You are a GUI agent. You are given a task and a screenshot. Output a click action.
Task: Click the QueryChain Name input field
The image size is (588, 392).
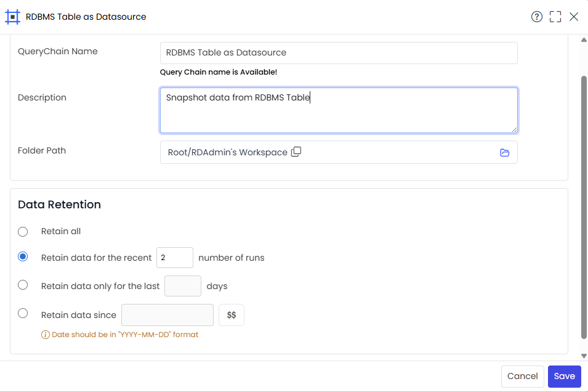pos(339,53)
